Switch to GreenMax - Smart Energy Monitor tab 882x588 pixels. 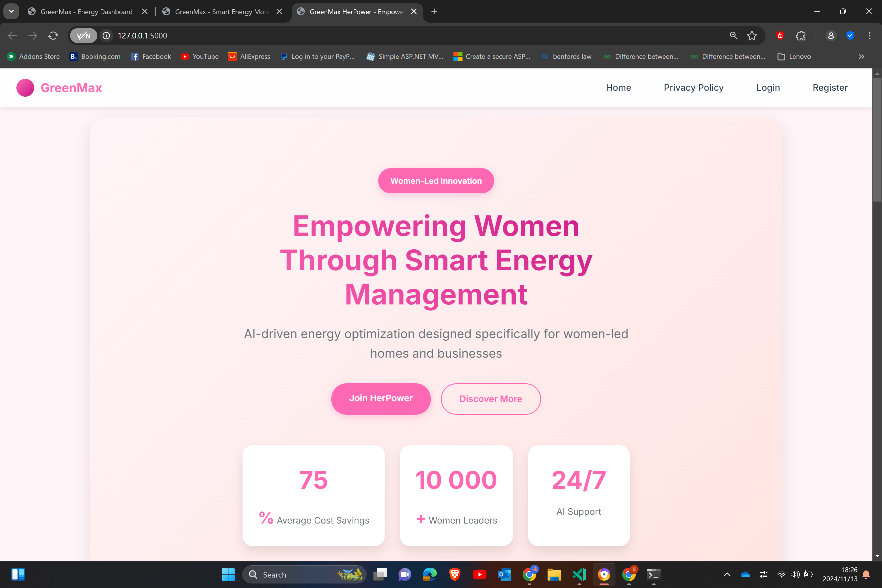click(x=221, y=12)
